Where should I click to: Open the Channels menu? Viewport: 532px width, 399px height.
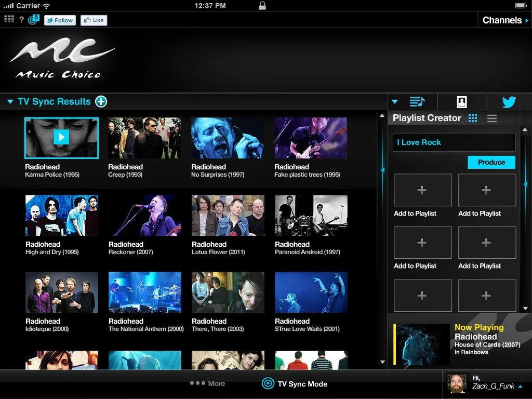[505, 20]
